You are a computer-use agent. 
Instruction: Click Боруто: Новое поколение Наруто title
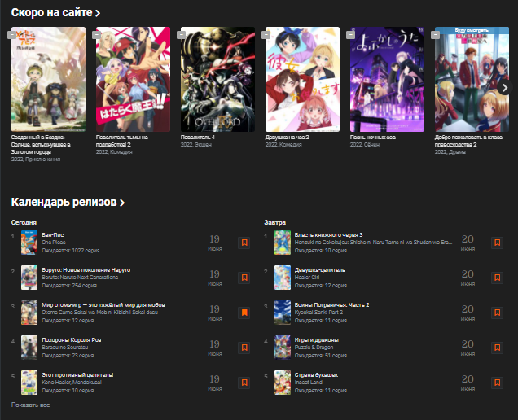pos(86,269)
